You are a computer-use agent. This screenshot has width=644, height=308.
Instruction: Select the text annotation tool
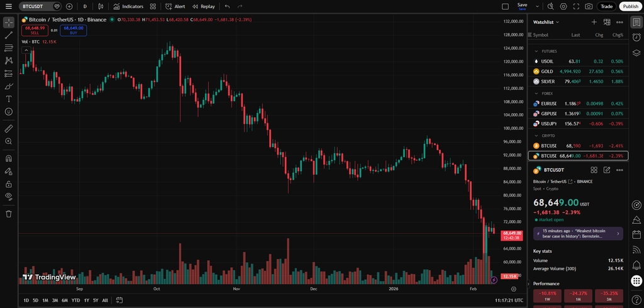(x=9, y=99)
